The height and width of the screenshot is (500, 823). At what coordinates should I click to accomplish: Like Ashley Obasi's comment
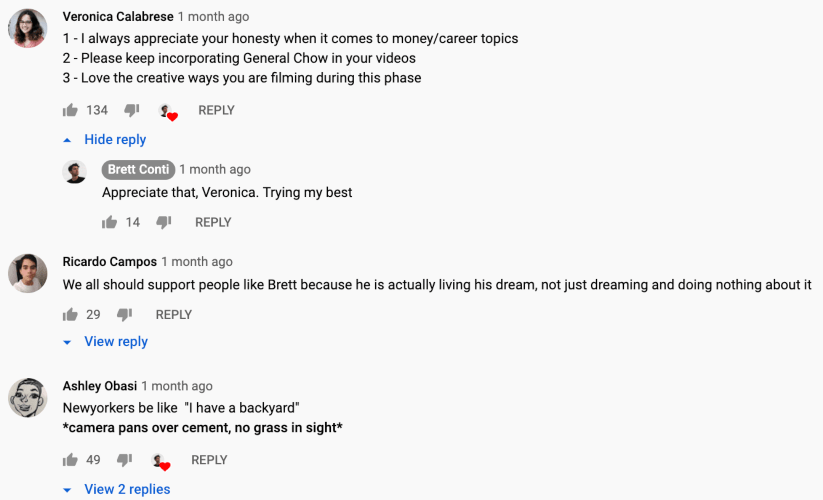[70, 460]
